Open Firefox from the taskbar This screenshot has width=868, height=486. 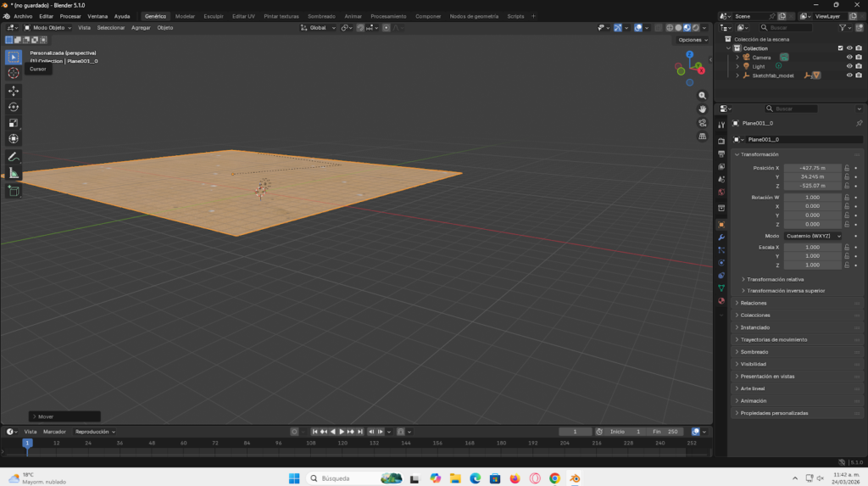(515, 478)
